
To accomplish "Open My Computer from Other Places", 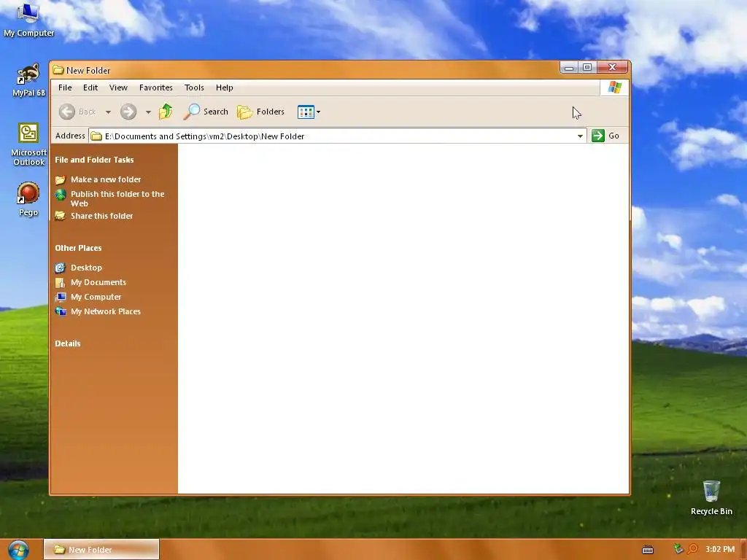I will 96,297.
